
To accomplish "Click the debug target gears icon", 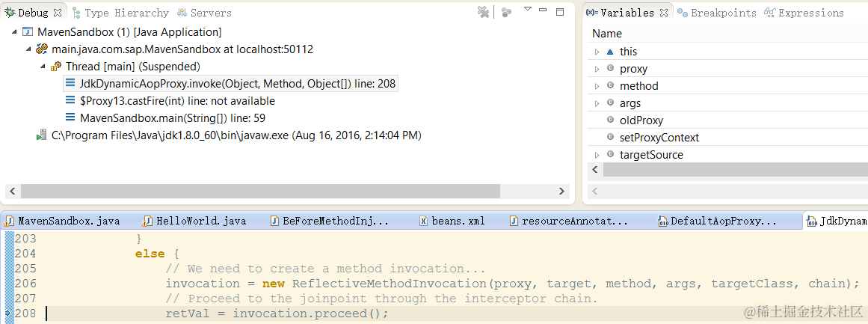I will 42,49.
